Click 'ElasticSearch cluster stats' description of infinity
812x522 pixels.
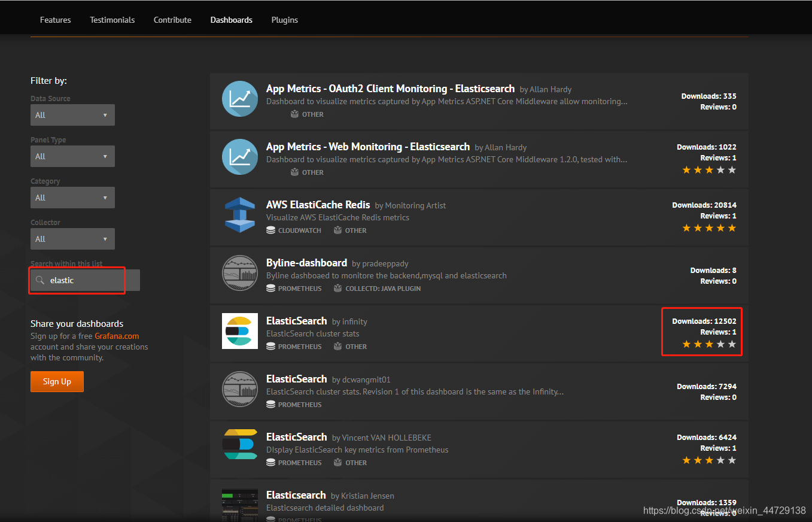tap(313, 333)
